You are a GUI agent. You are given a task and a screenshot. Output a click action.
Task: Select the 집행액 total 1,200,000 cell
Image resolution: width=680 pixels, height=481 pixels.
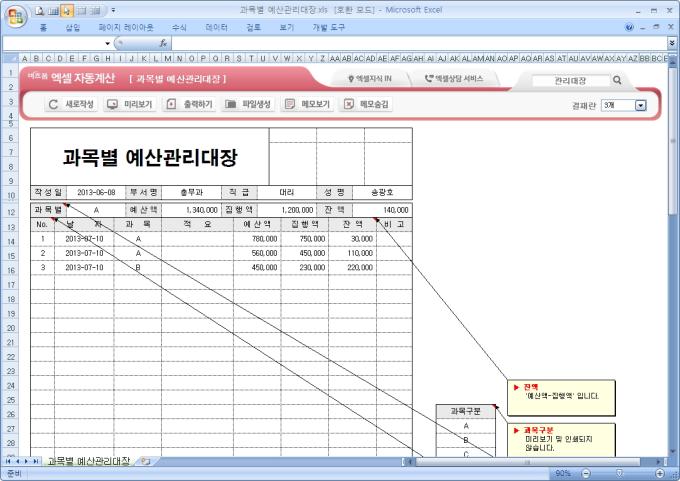pos(287,210)
